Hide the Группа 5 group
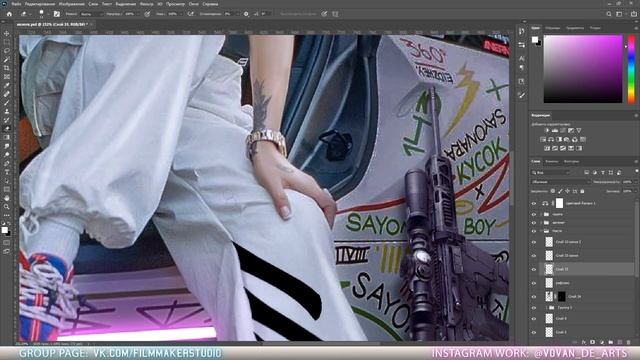The height and width of the screenshot is (360, 640). click(534, 308)
